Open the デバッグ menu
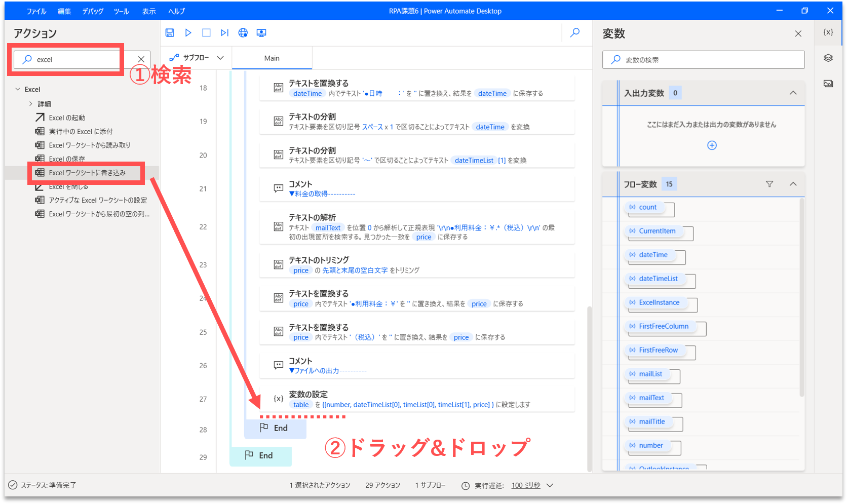Viewport: 847px width, 504px height. click(x=93, y=11)
